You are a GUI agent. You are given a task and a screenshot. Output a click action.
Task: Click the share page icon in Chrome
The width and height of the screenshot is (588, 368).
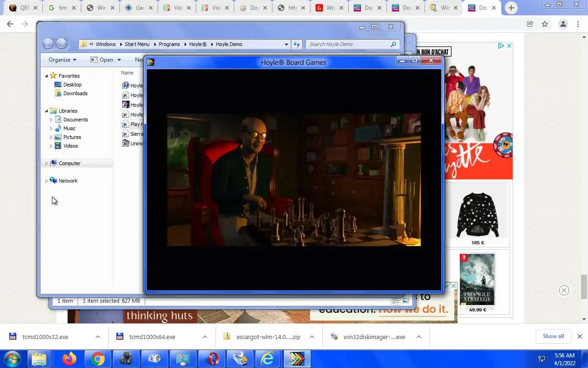click(530, 24)
